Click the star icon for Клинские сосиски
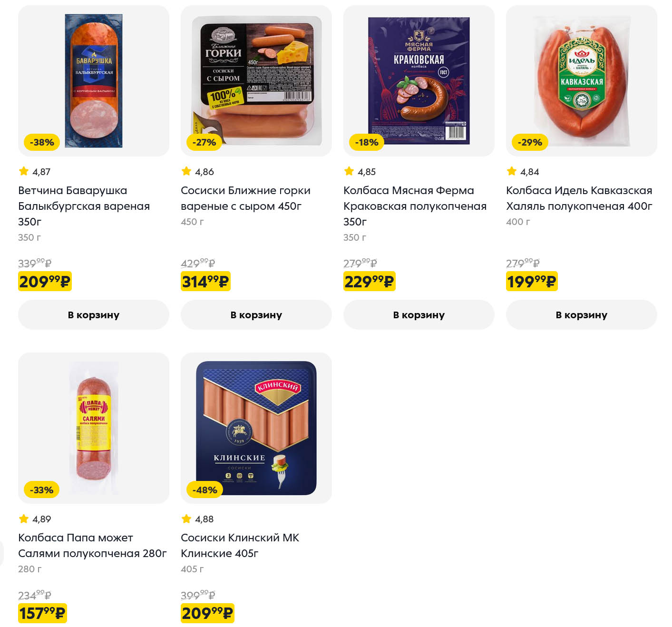 click(x=186, y=519)
